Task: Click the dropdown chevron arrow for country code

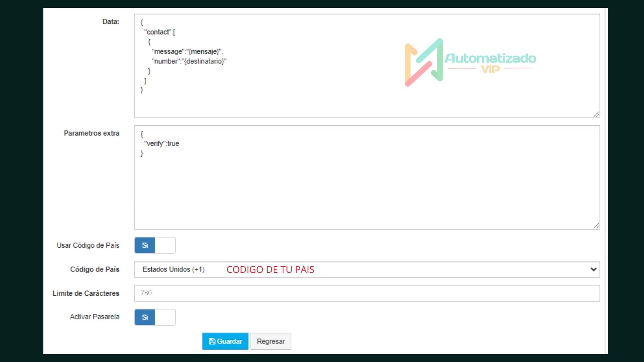Action: [x=593, y=269]
